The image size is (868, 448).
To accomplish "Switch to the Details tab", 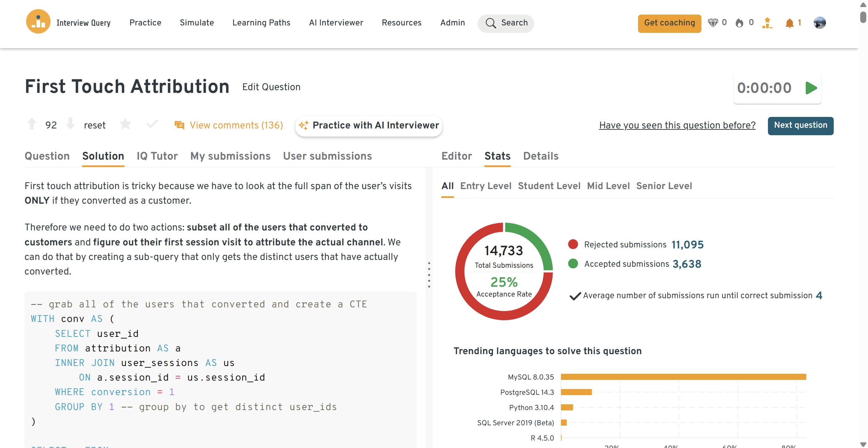I will click(x=541, y=156).
